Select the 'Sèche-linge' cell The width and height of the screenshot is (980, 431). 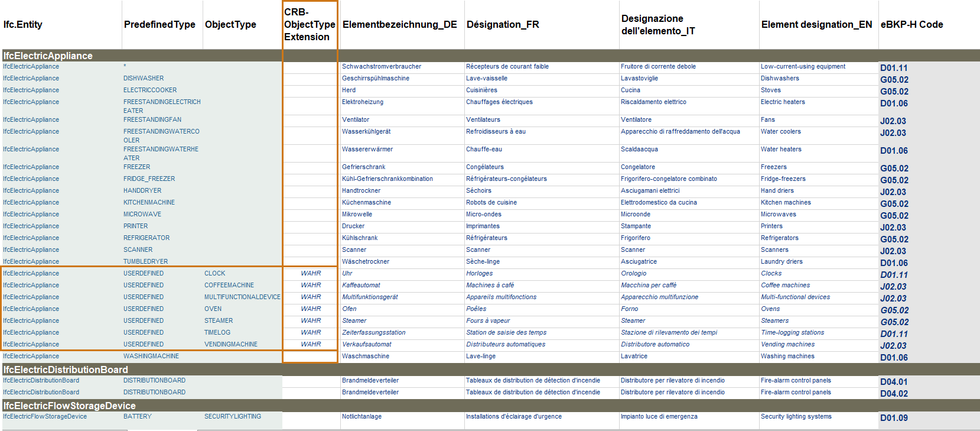coord(483,261)
